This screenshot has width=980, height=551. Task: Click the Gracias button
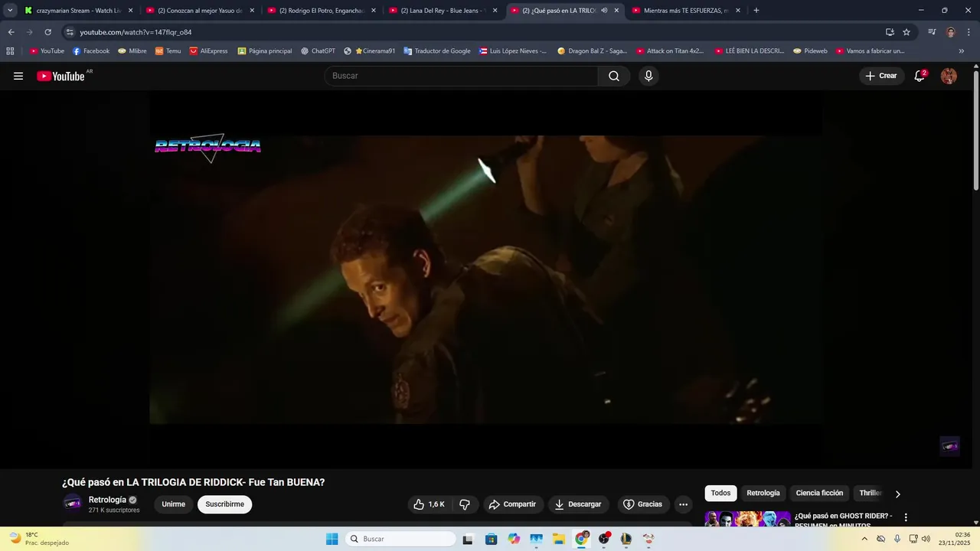point(643,504)
